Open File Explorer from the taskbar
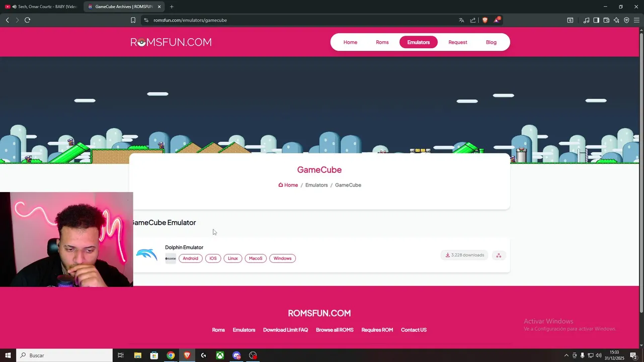The image size is (644, 362). pos(137,355)
